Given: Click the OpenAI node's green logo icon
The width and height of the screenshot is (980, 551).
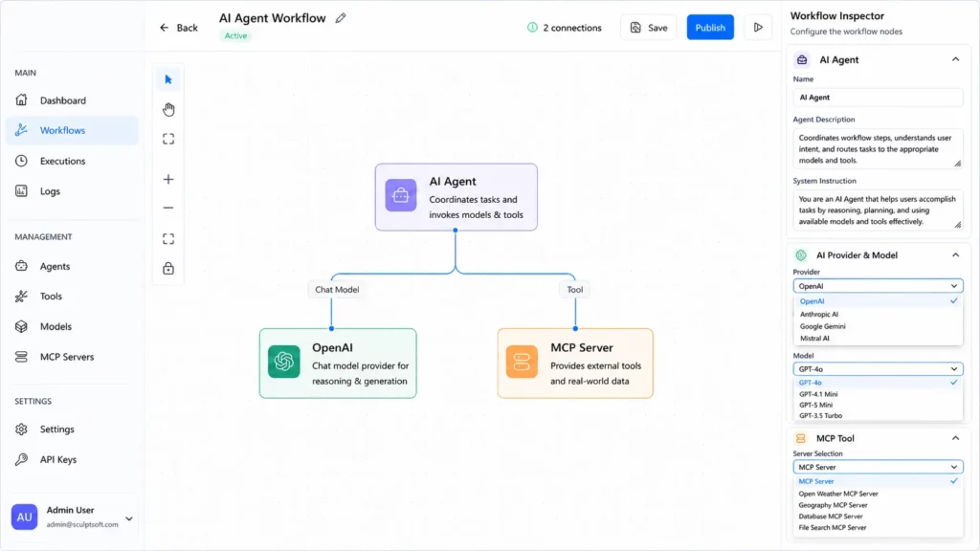Looking at the screenshot, I should click(x=283, y=362).
